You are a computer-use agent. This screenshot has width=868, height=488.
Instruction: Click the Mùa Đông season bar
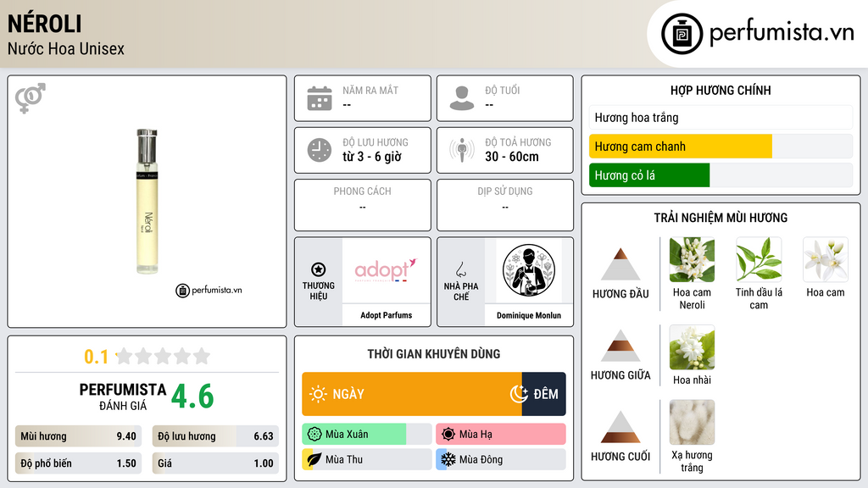(501, 459)
